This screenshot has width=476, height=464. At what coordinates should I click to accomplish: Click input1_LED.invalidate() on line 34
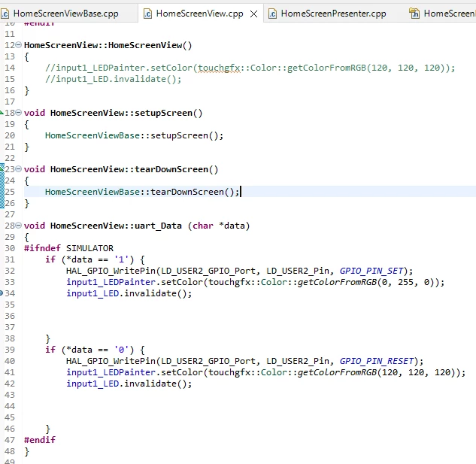point(129,293)
